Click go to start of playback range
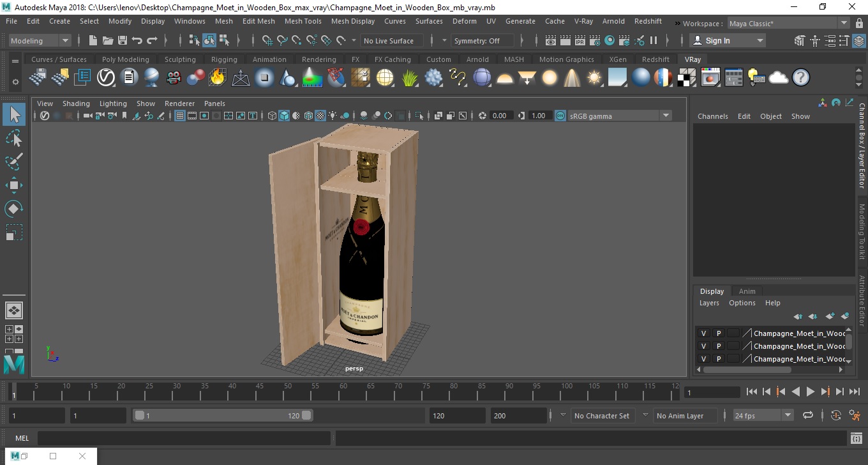Viewport: 868px width, 465px height. [x=752, y=392]
